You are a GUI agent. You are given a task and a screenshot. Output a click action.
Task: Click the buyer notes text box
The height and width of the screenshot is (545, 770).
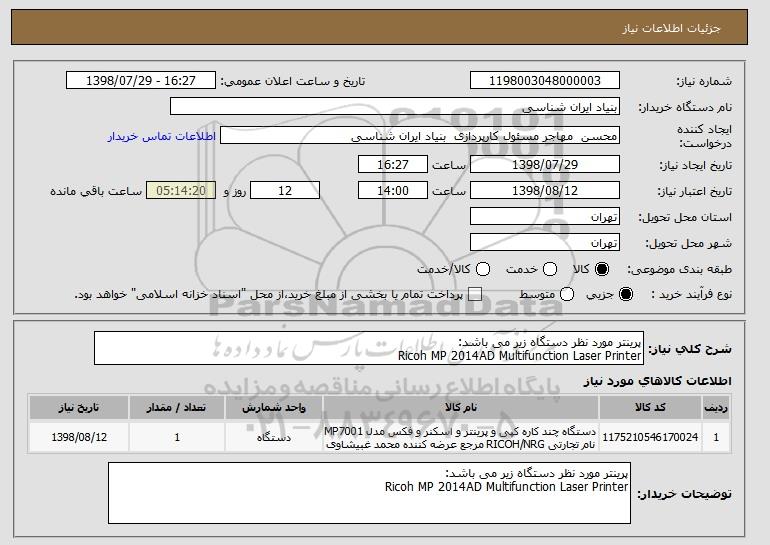tap(369, 493)
